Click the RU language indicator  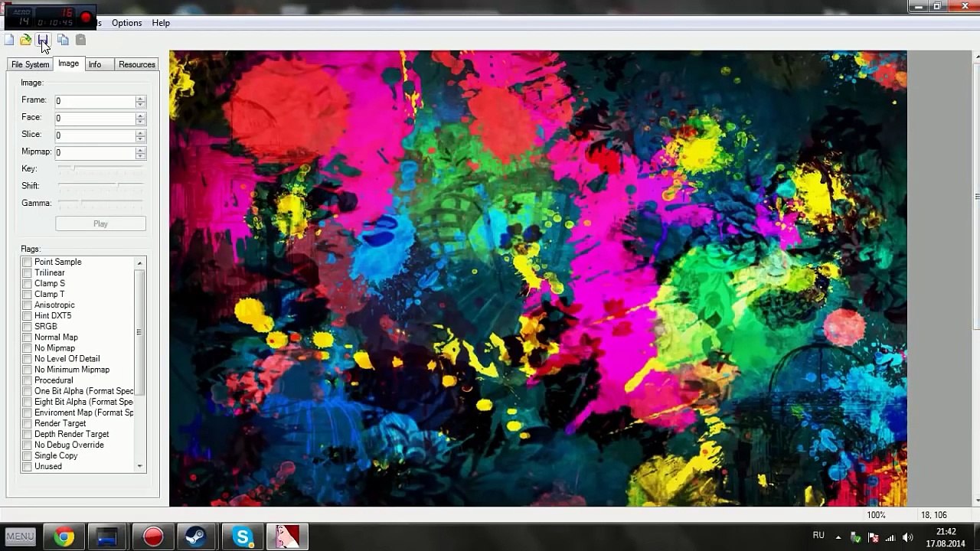click(818, 536)
